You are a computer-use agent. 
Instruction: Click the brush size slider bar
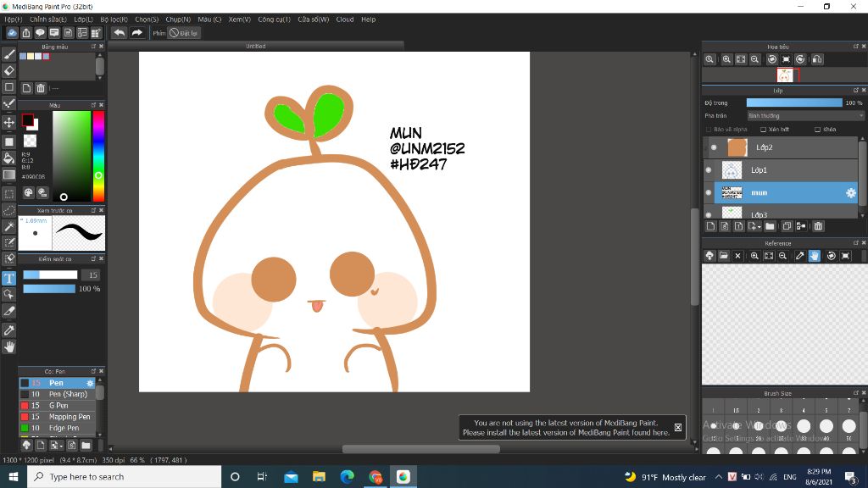[x=50, y=275]
